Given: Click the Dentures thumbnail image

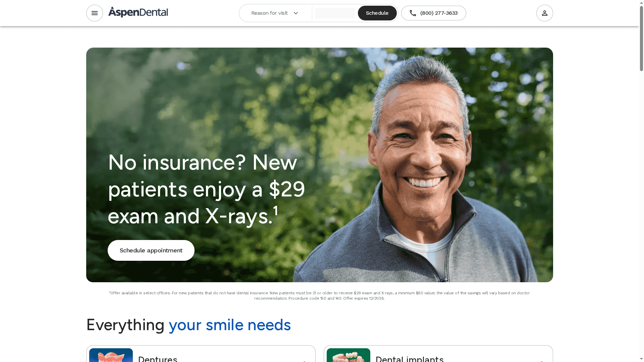Looking at the screenshot, I should [111, 355].
